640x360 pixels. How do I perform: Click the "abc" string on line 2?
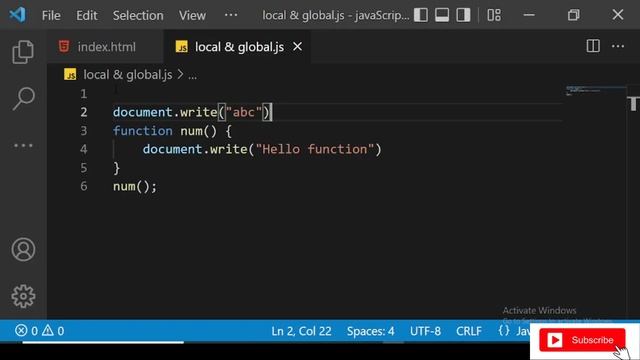click(243, 112)
